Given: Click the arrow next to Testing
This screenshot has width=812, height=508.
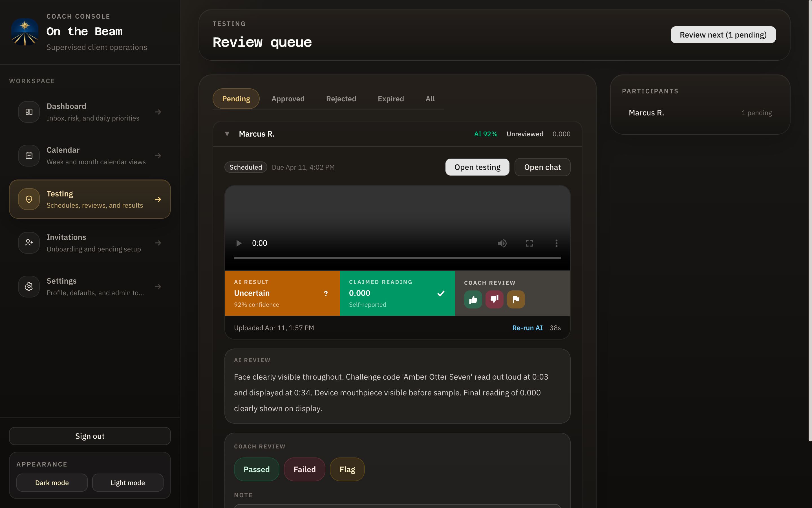Looking at the screenshot, I should (158, 199).
